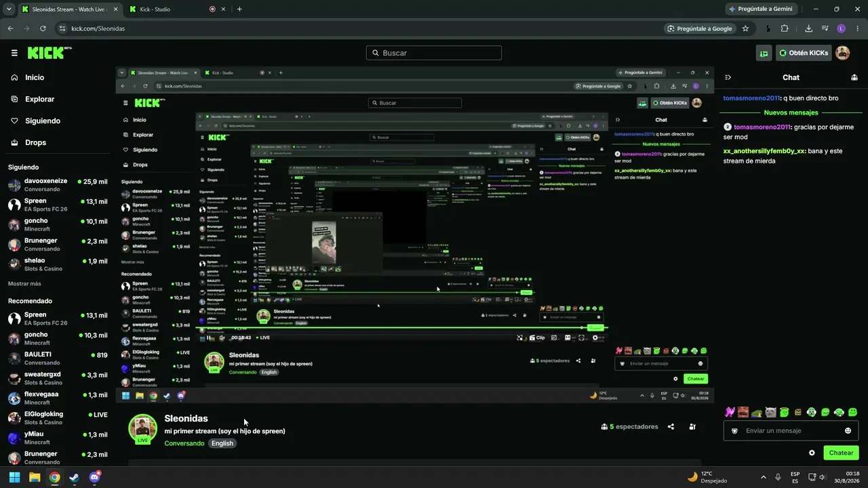Open the Windows Start menu
Viewport: 868px width, 488px height.
[14, 477]
